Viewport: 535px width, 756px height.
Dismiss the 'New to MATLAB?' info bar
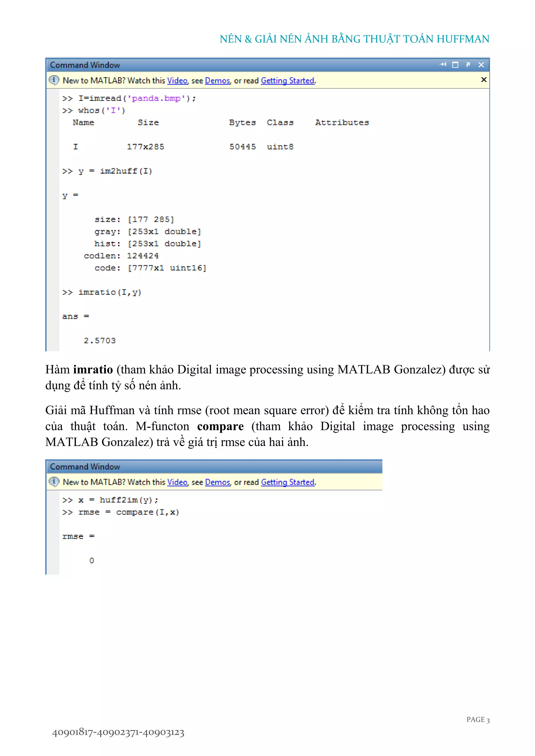pyautogui.click(x=484, y=80)
